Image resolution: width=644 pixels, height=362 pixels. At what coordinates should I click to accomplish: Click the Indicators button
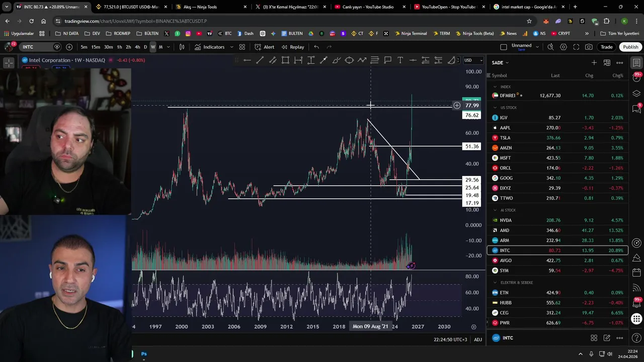click(x=210, y=47)
